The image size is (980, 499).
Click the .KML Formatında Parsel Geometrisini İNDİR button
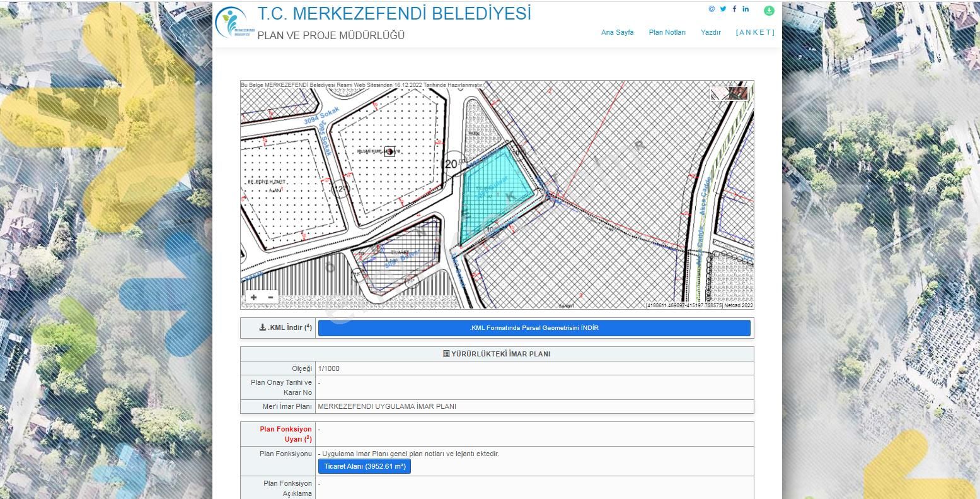pos(534,328)
